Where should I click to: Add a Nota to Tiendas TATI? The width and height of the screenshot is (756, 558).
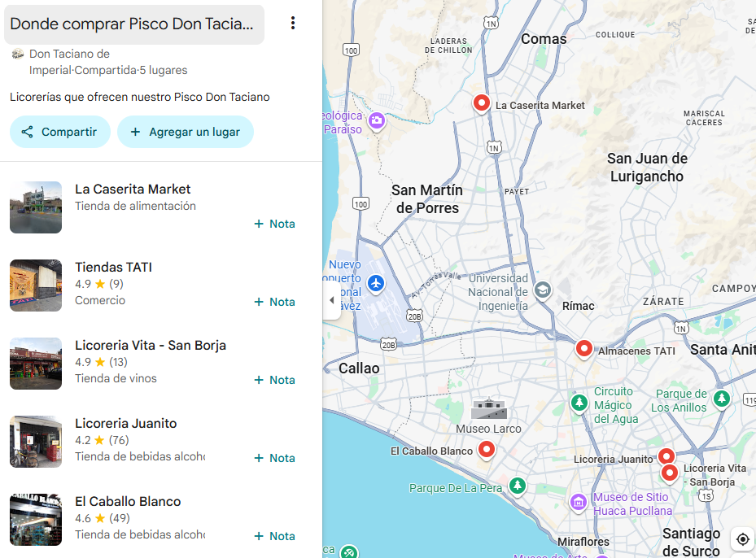point(275,302)
